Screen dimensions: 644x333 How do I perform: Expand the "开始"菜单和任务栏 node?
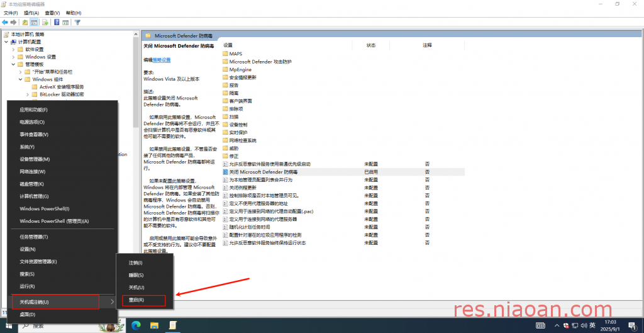tap(21, 72)
